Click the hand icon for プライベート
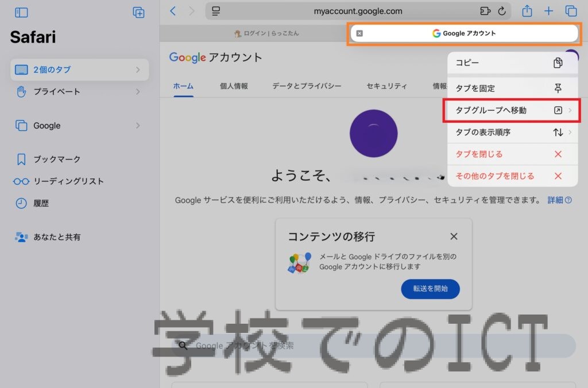 coord(21,91)
